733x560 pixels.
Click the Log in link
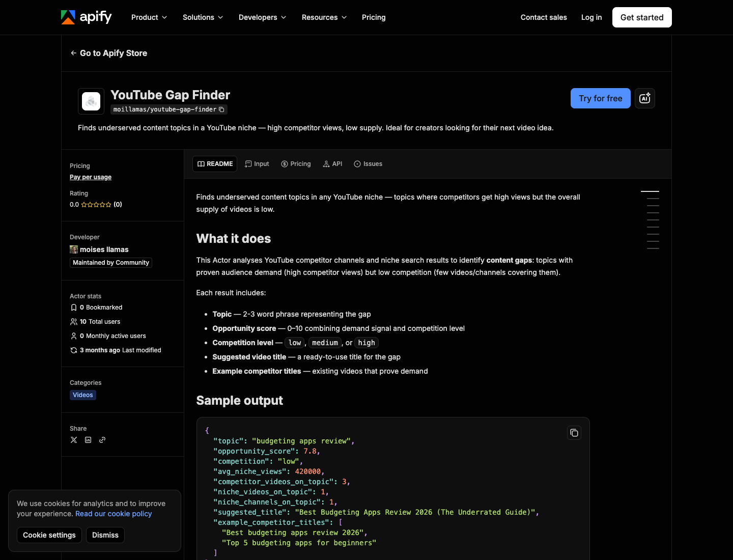(591, 17)
